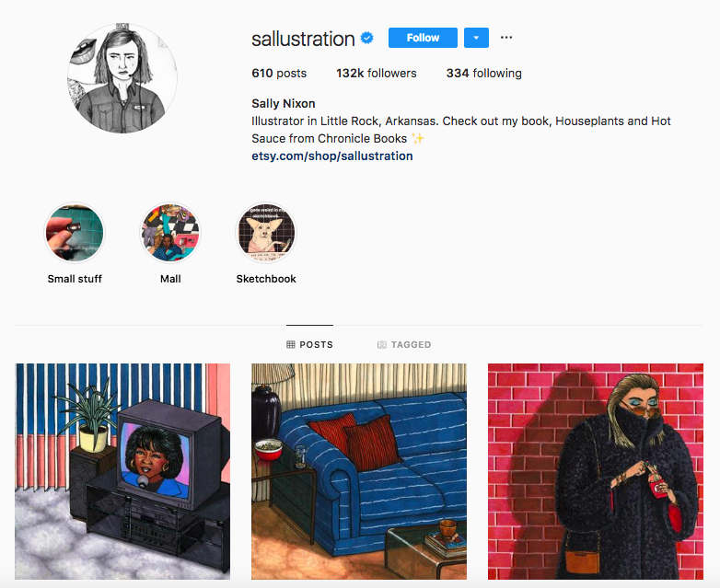This screenshot has height=588, width=720.
Task: Open the Mall story highlight
Action: (170, 233)
